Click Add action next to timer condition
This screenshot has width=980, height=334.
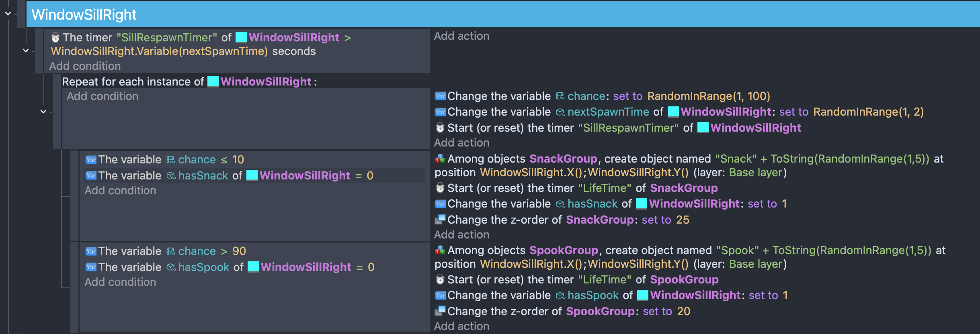[461, 36]
